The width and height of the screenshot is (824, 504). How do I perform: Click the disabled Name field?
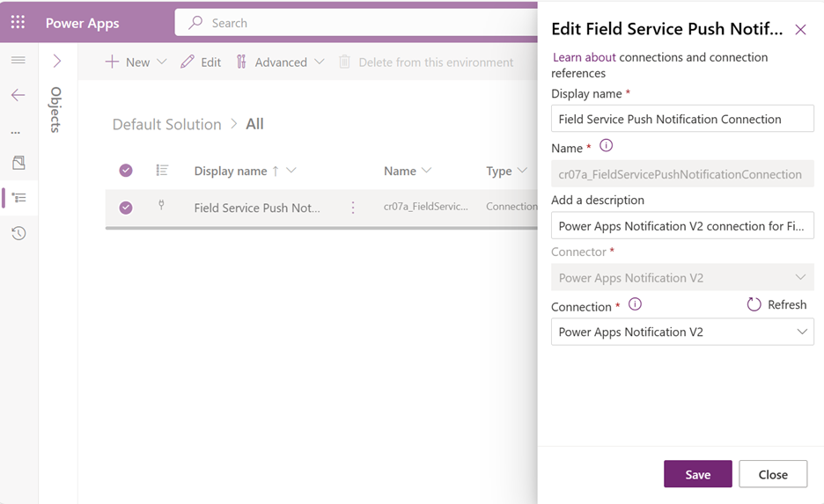682,174
